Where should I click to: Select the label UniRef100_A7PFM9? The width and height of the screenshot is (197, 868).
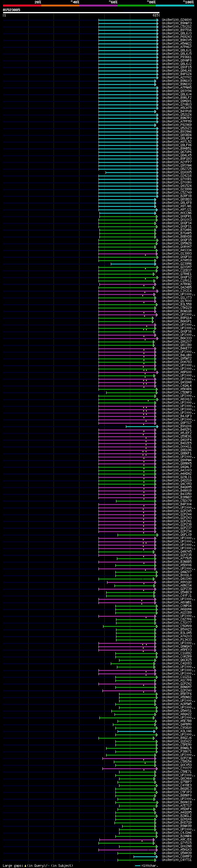[x=177, y=121]
